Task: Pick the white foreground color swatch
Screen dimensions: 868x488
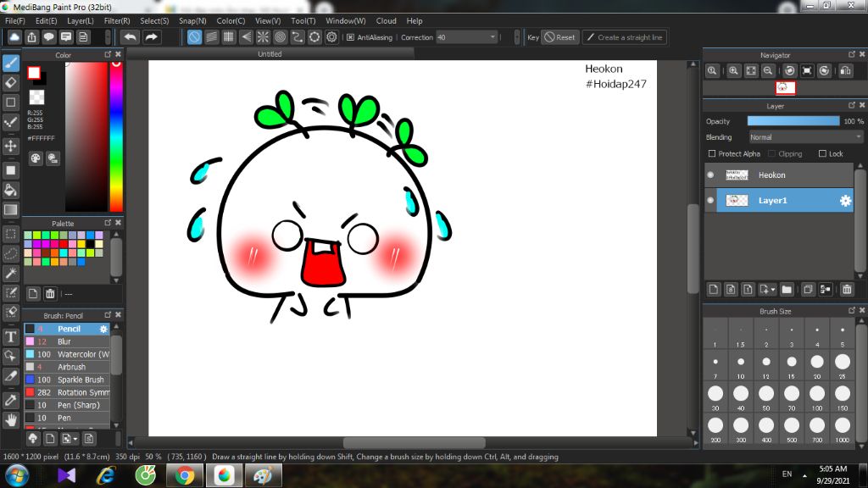Action: [34, 73]
